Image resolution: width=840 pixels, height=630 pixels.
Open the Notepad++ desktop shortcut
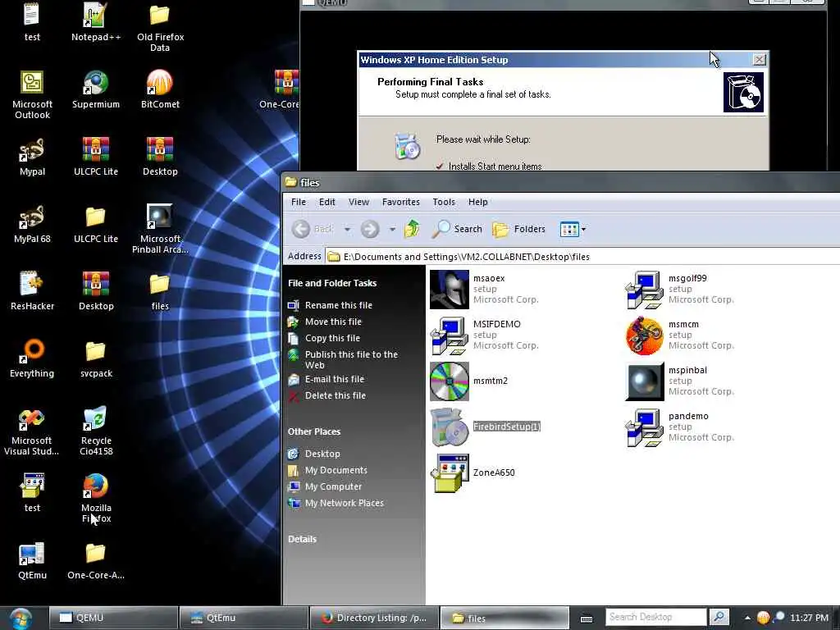pos(95,22)
